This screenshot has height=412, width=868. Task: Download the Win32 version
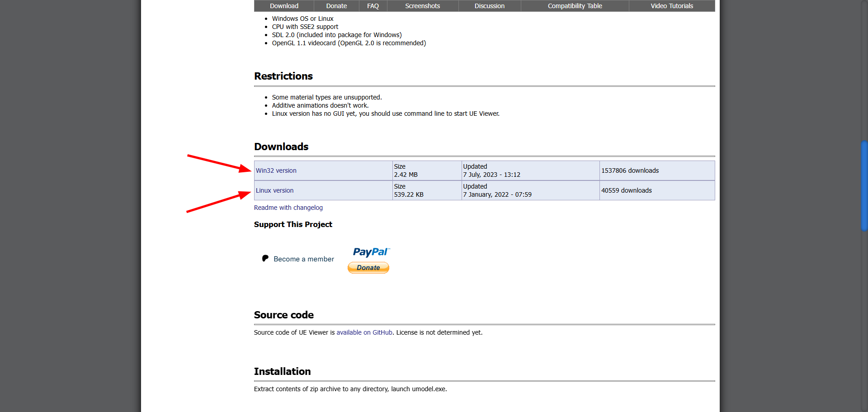pos(276,170)
